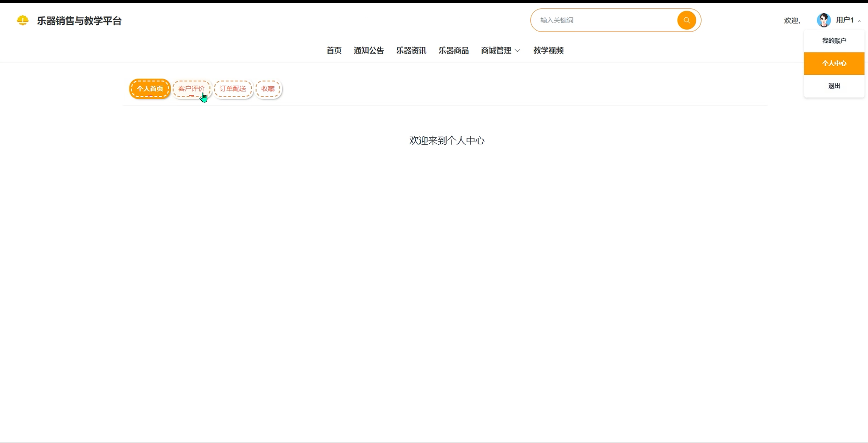
Task: Open 乐器资讯 navigation item
Action: [x=411, y=51]
